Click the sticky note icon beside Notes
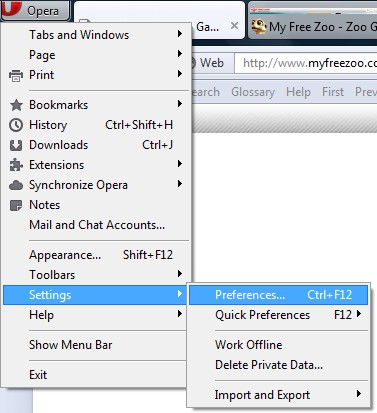 tap(16, 205)
